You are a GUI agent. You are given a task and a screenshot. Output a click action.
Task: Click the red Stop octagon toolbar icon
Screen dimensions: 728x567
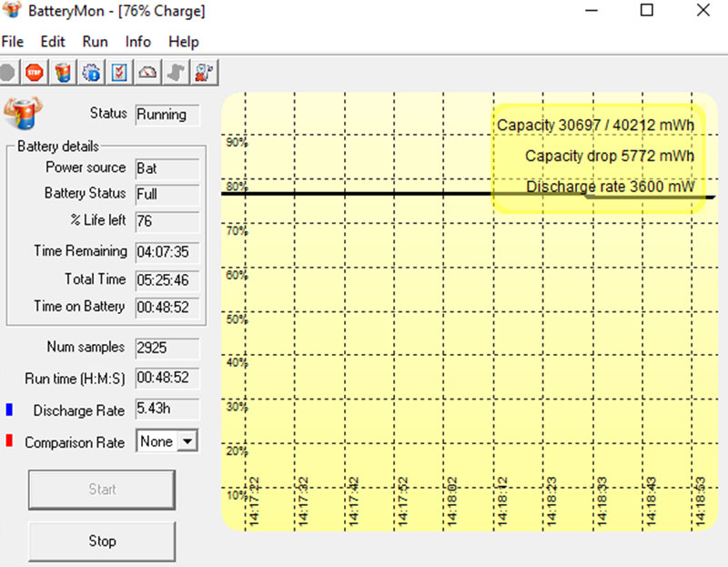click(x=34, y=72)
